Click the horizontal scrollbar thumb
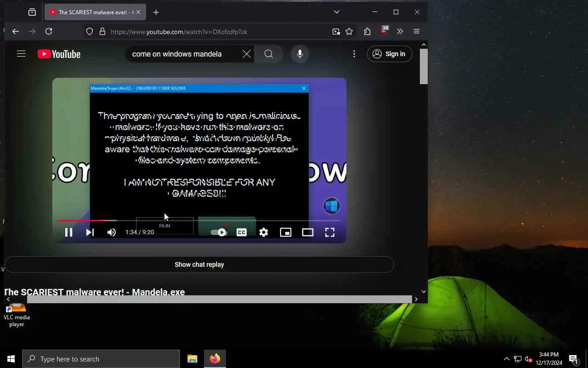The image size is (588, 368). pos(219,299)
